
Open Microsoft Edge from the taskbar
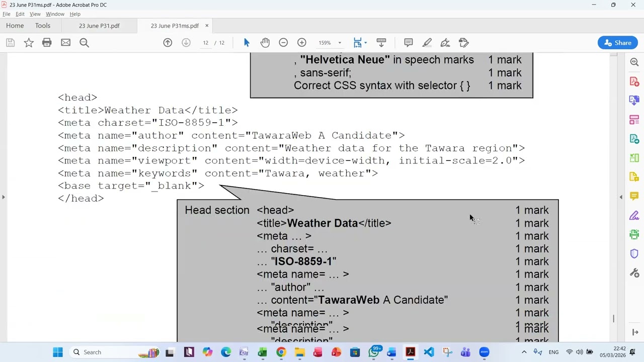pyautogui.click(x=225, y=352)
